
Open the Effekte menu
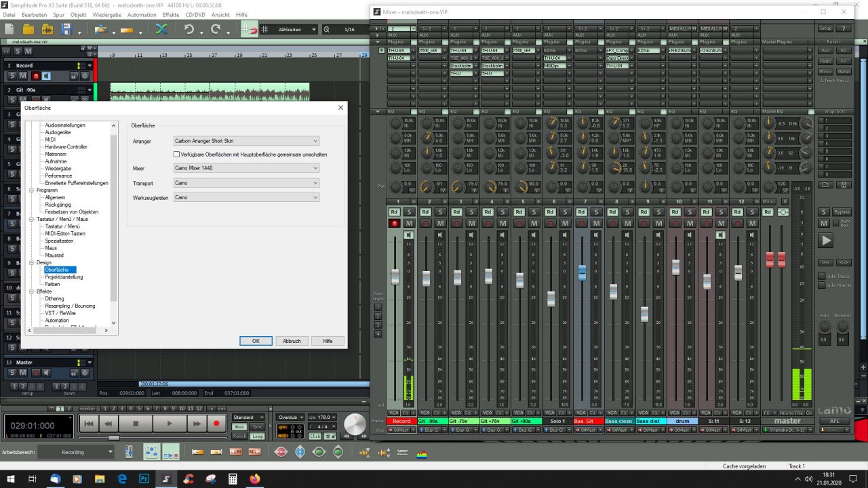171,14
